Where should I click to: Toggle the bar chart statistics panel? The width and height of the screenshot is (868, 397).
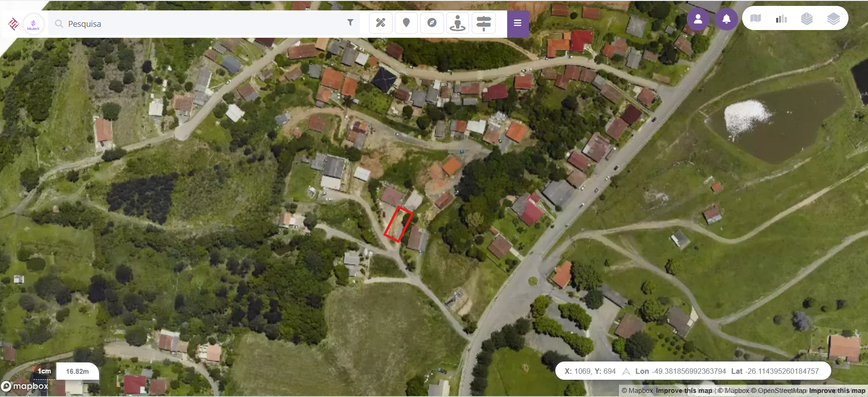pos(781,19)
